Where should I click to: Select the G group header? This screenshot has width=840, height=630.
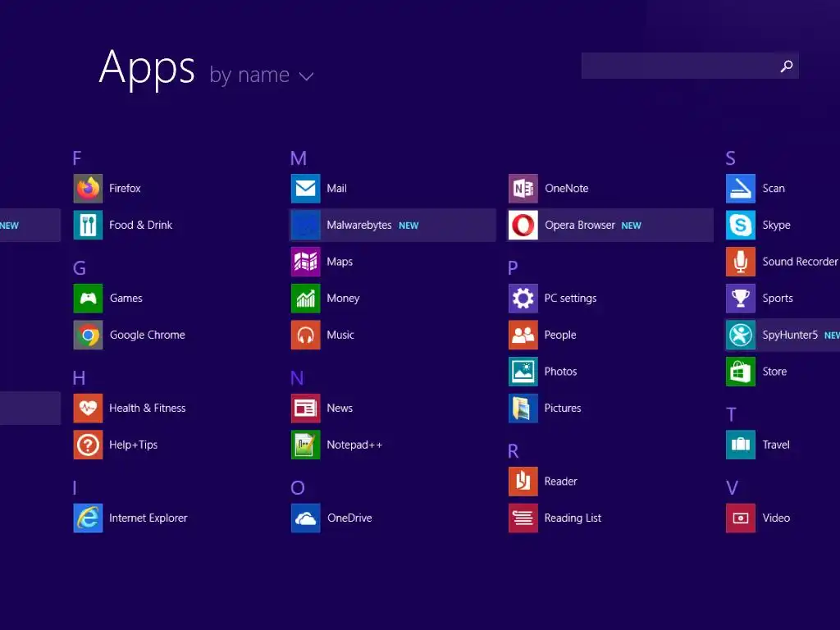pyautogui.click(x=80, y=268)
